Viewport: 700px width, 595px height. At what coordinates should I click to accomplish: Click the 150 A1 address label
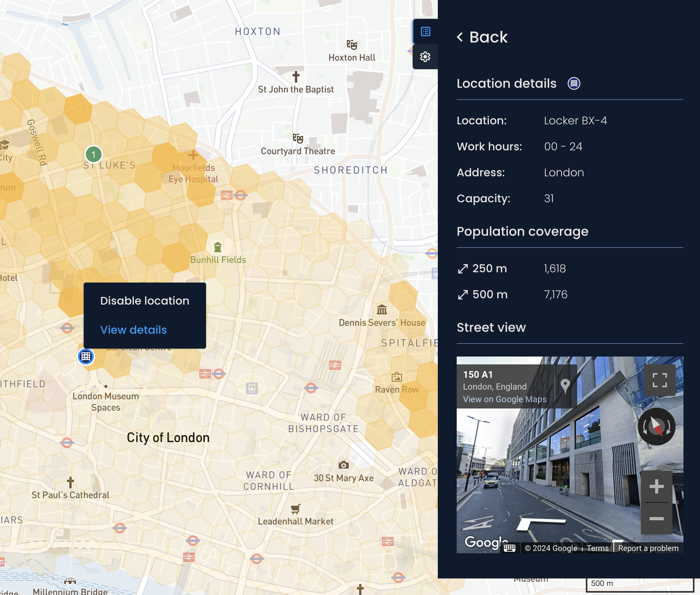tap(478, 375)
